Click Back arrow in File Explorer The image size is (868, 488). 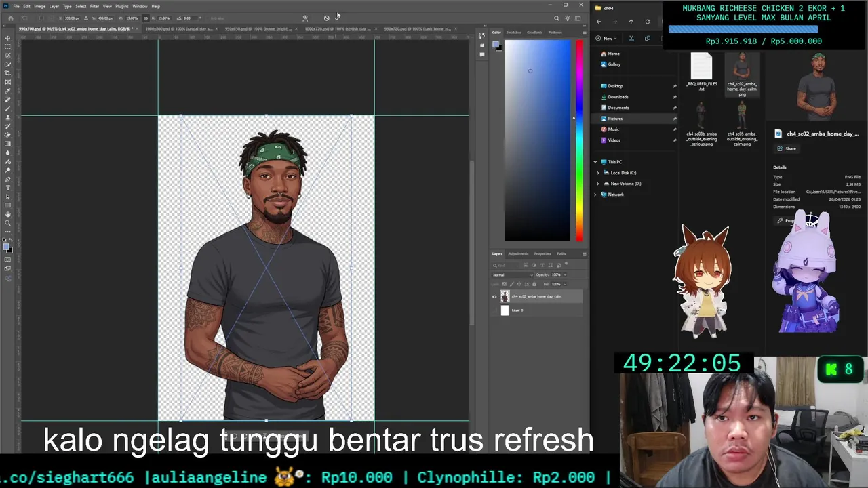coord(599,22)
